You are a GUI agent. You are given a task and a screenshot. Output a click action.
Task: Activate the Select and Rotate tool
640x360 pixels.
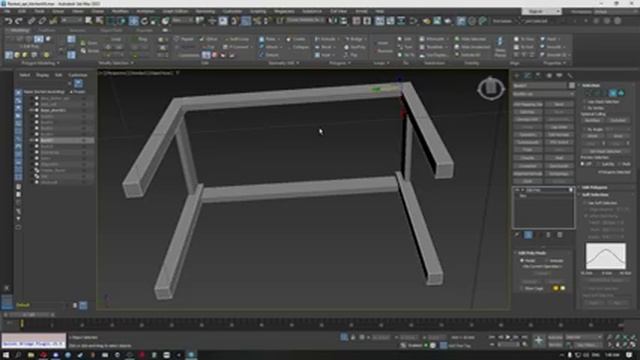(144, 21)
